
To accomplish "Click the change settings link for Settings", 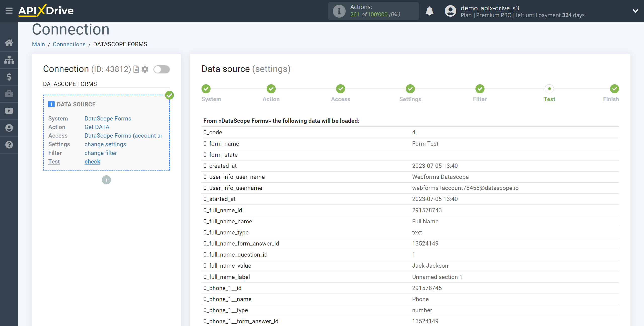I will [x=105, y=144].
